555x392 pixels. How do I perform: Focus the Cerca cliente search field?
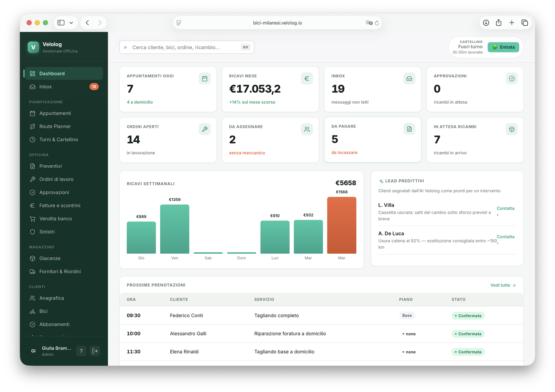click(187, 47)
